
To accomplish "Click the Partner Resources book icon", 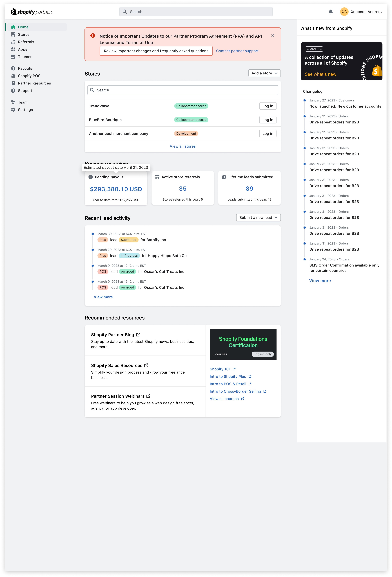I will pyautogui.click(x=13, y=83).
